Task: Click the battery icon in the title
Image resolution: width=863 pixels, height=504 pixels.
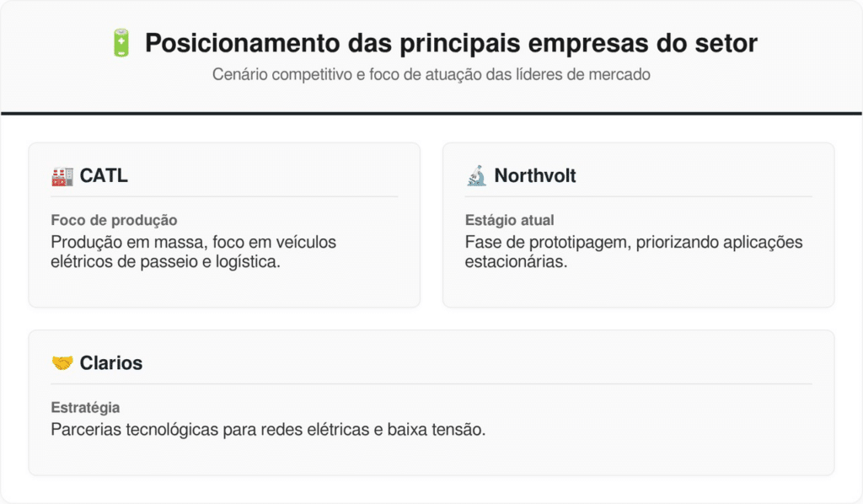Action: click(x=121, y=43)
